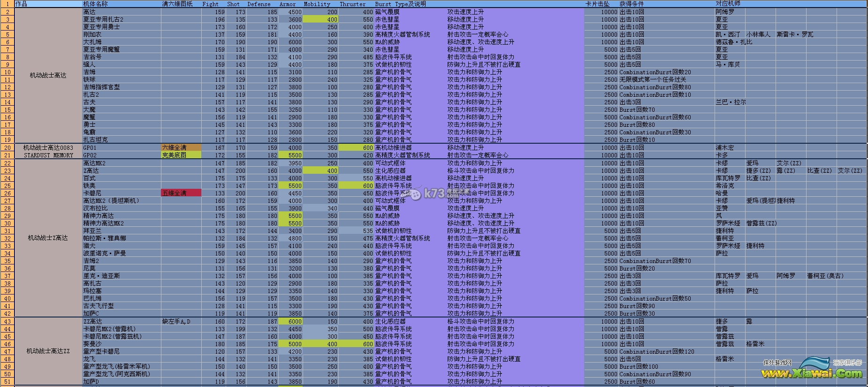Select the 机体名称 header cell
The image size is (868, 387).
coord(122,4)
